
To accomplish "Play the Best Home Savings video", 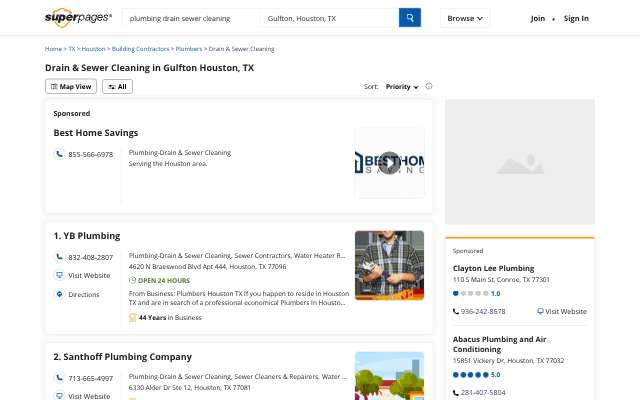I will (389, 163).
